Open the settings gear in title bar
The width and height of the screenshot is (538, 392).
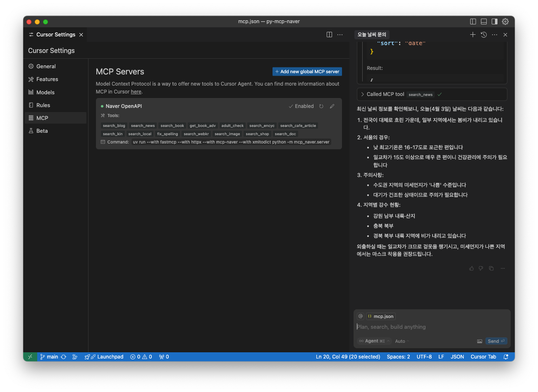[505, 22]
